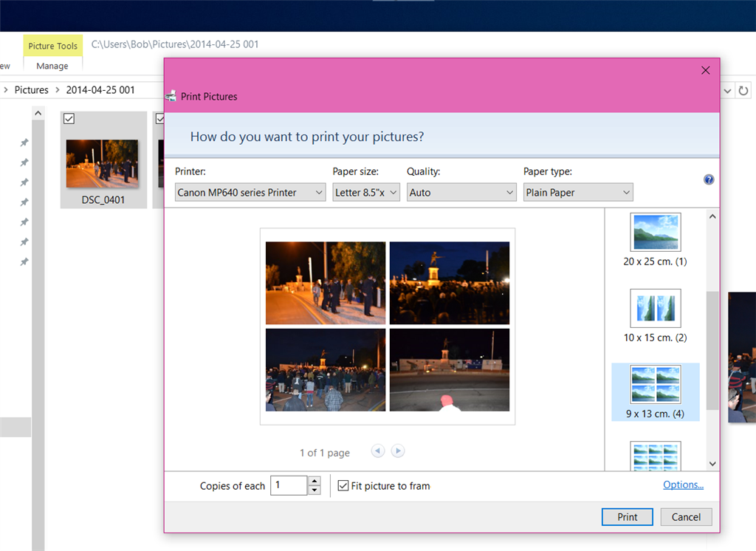
Task: Toggle the Fit picture to frame checkbox
Action: (343, 485)
